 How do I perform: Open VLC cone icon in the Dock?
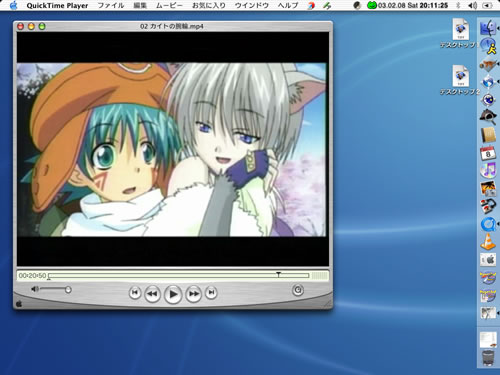[488, 242]
